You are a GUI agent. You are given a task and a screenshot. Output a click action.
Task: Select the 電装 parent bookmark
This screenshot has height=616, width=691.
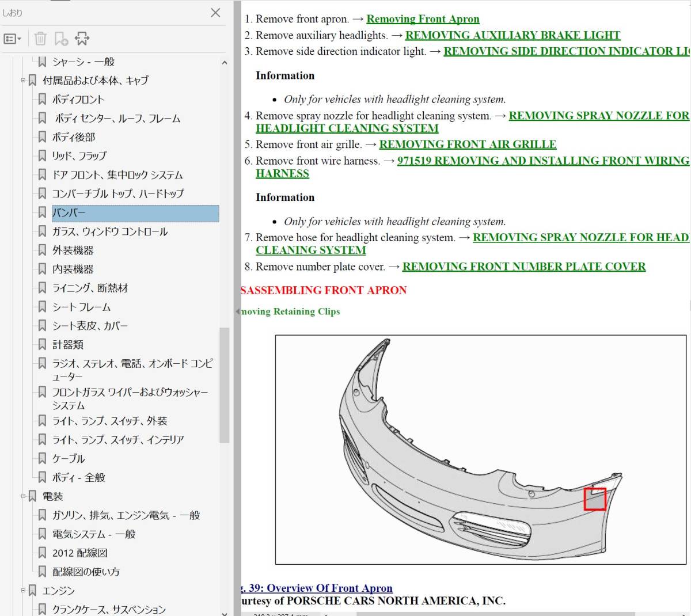52,496
